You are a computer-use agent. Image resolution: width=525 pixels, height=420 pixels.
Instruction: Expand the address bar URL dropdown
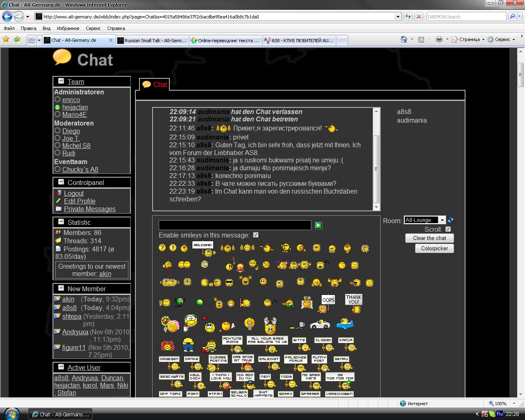[397, 17]
